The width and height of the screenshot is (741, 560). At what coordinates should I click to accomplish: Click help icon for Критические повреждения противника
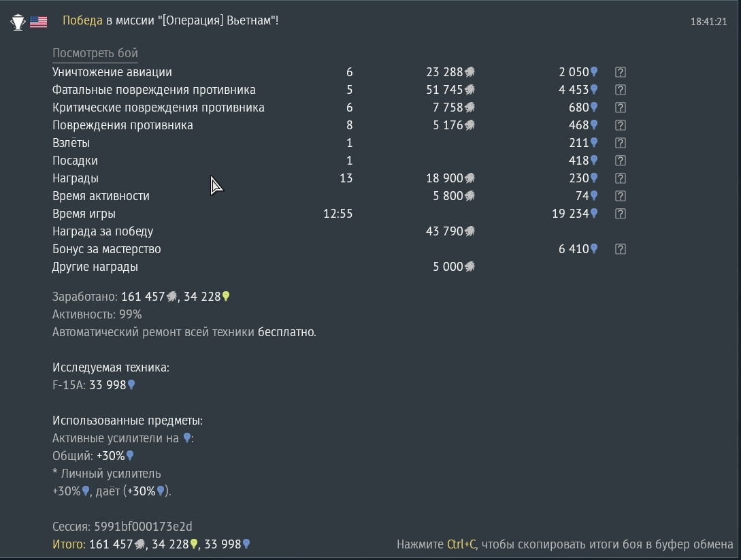[x=620, y=108]
